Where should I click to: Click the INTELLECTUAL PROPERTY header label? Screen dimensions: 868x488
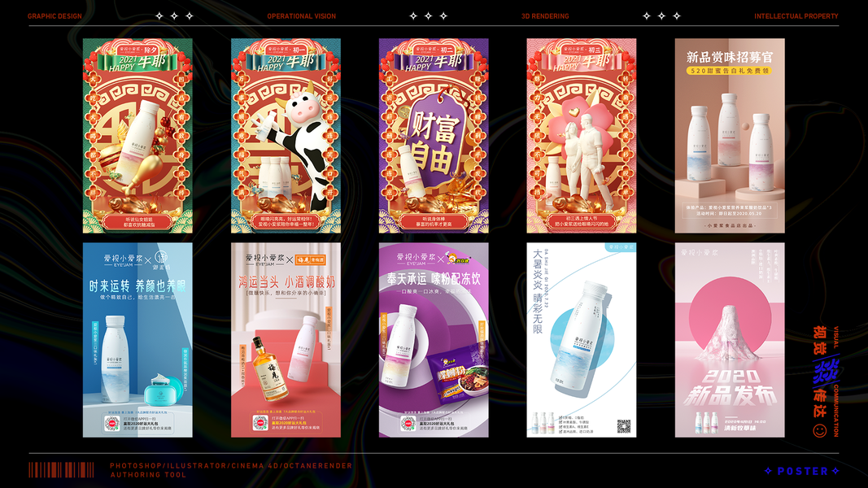[796, 16]
